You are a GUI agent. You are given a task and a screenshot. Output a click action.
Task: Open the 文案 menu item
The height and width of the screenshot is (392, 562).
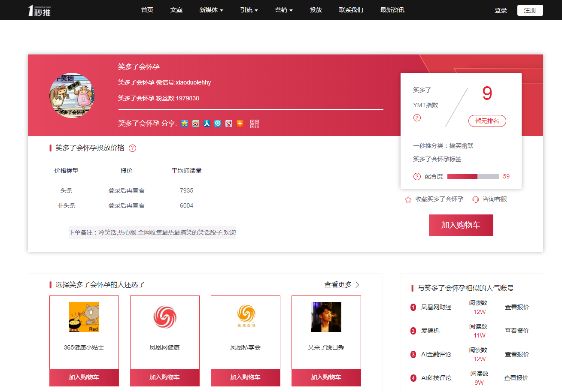(x=176, y=10)
